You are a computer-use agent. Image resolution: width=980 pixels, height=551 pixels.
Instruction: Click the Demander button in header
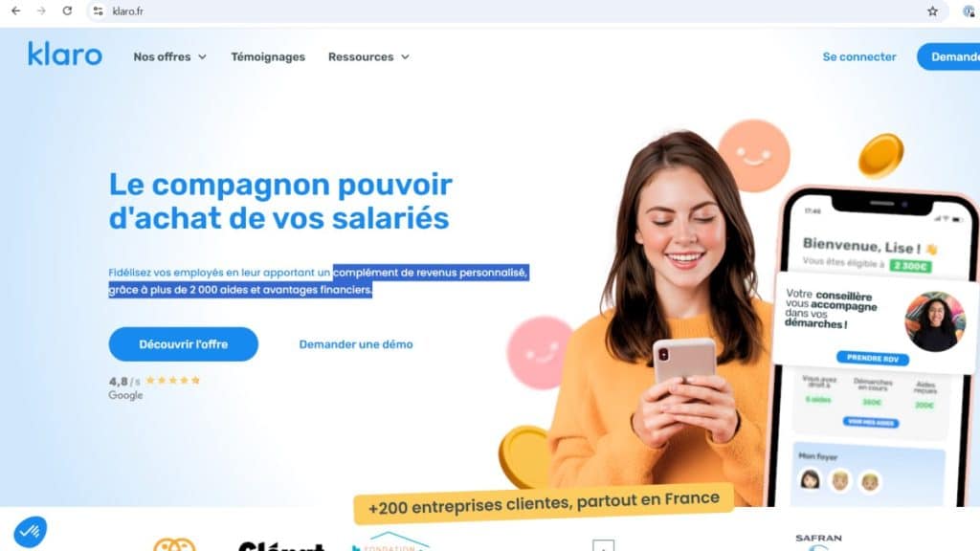click(948, 56)
